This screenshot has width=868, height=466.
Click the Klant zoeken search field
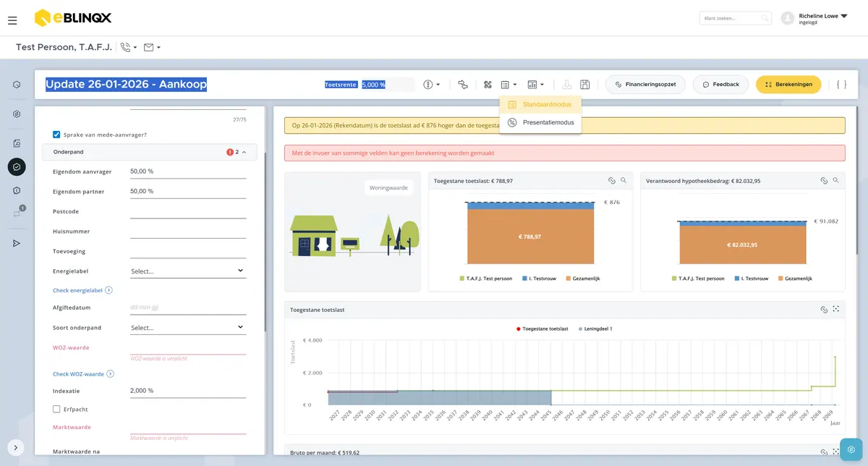736,18
